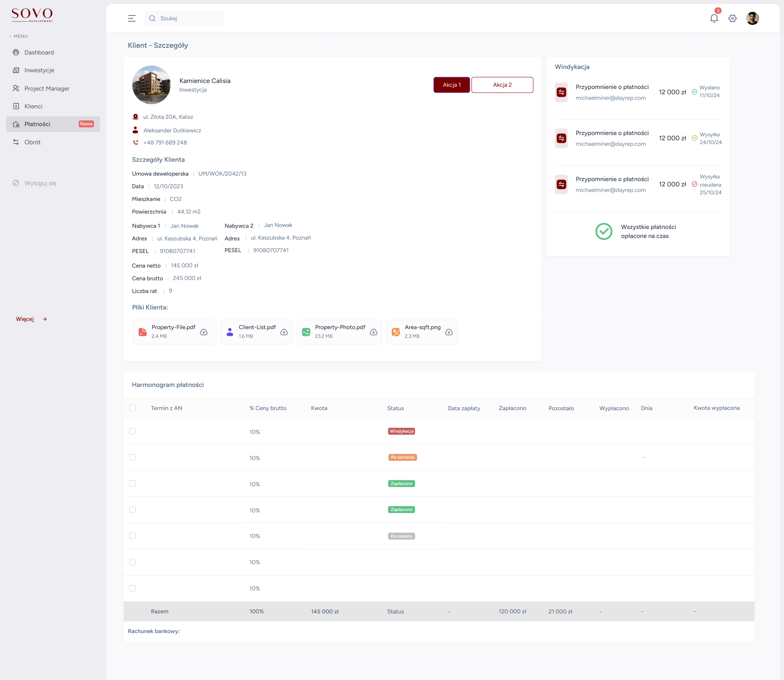This screenshot has height=680, width=784.
Task: Click the notifications bell icon
Action: pyautogui.click(x=714, y=18)
